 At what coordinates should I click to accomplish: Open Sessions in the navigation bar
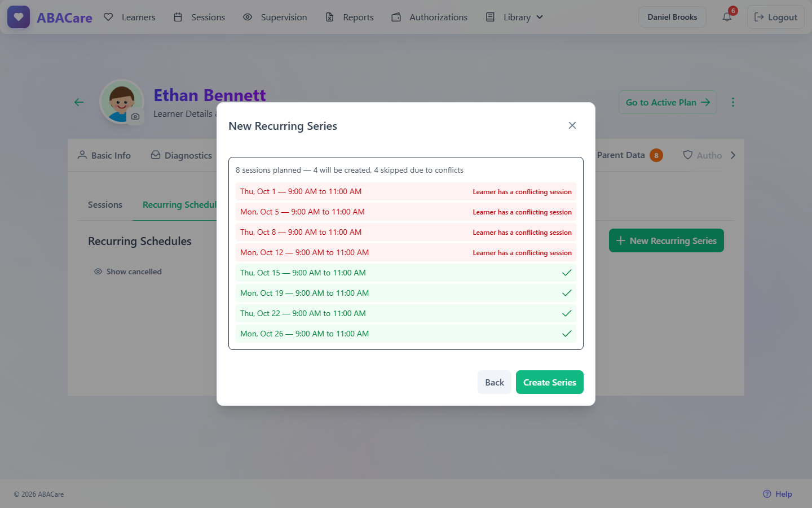[200, 17]
